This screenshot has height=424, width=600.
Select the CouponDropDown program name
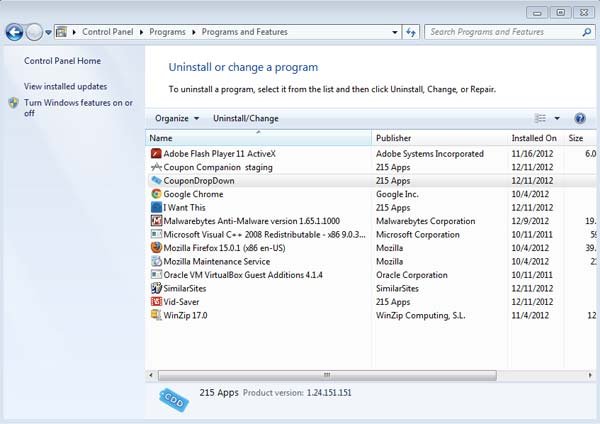(x=199, y=181)
